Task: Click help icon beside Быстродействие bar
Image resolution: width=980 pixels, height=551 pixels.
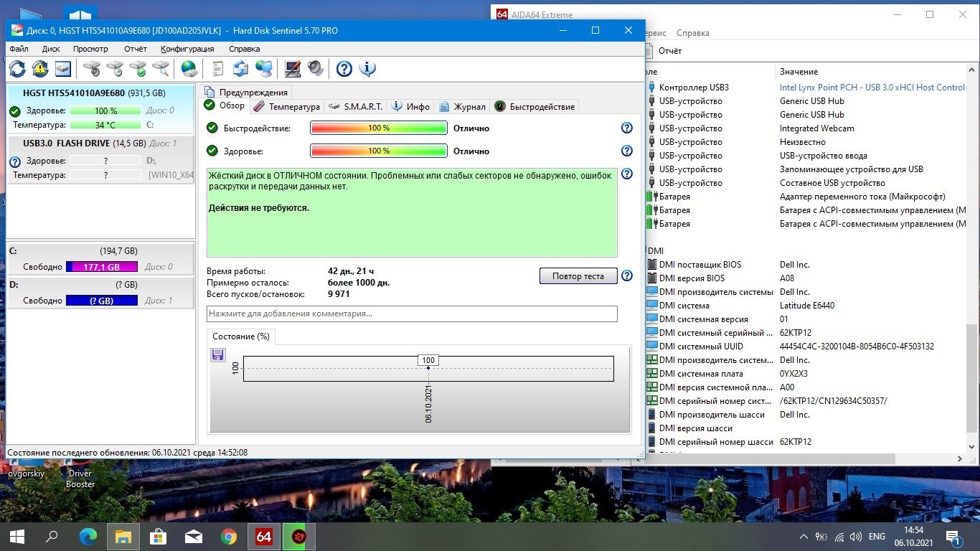Action: tap(627, 128)
